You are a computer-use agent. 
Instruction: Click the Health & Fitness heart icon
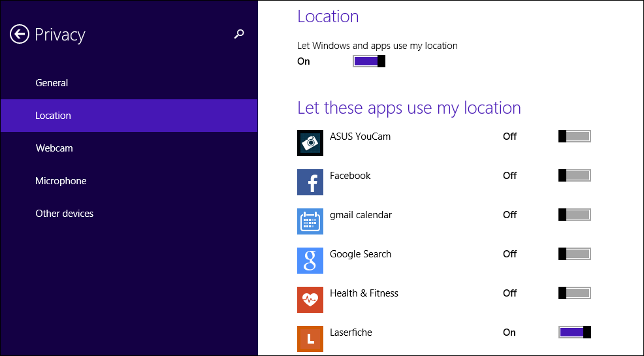pyautogui.click(x=310, y=300)
